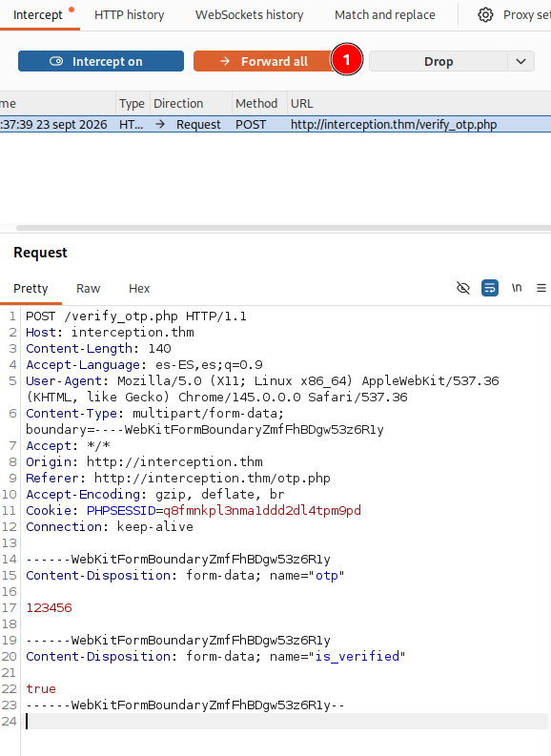Image resolution: width=551 pixels, height=756 pixels.
Task: Go to Match and replace tab
Action: 385,15
